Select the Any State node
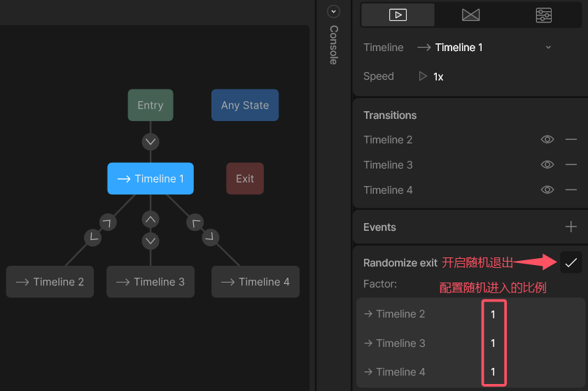 pyautogui.click(x=245, y=105)
